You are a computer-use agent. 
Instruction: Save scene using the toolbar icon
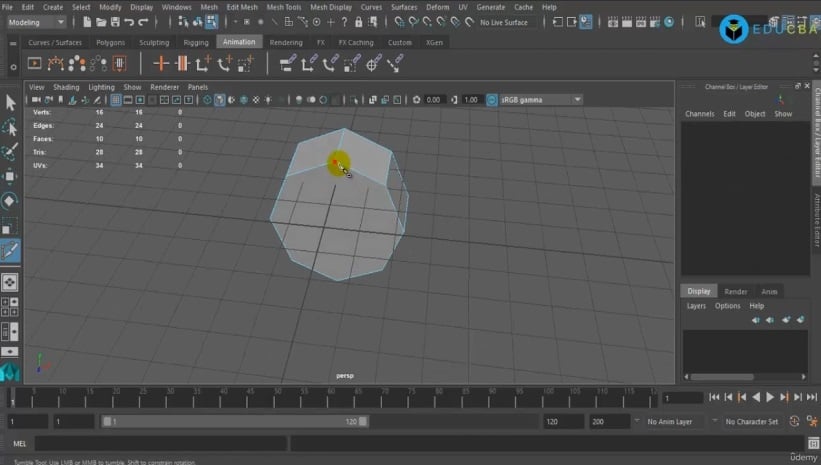[115, 22]
